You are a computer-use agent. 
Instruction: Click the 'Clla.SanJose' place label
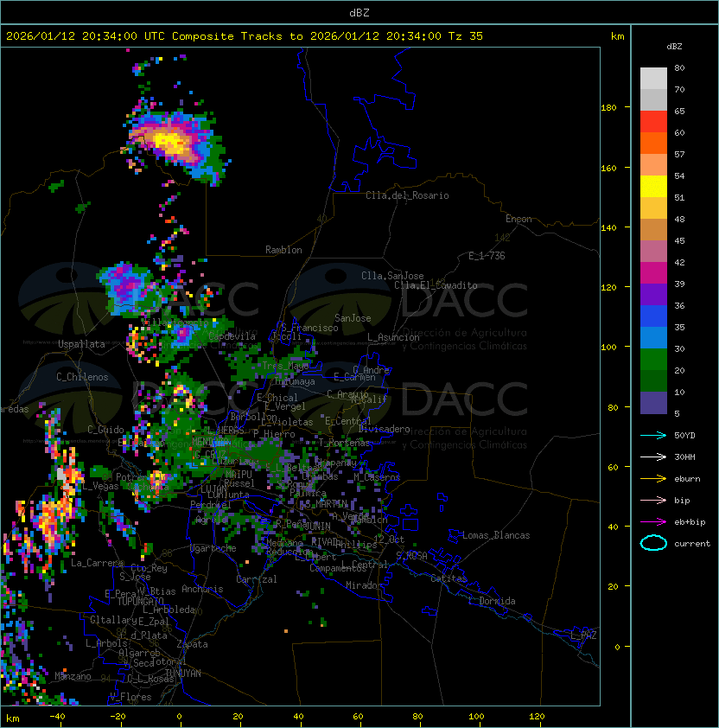coord(392,276)
